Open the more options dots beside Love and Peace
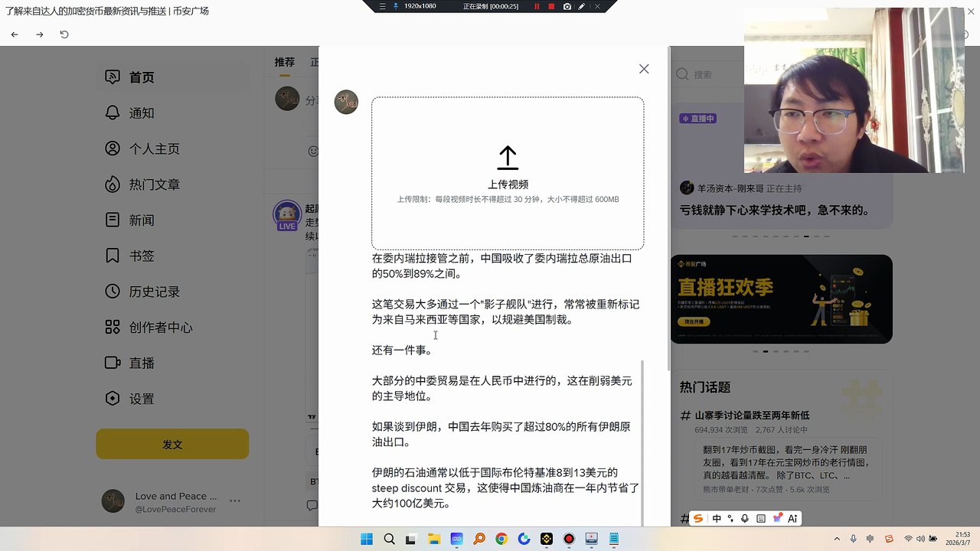This screenshot has width=980, height=551. pos(235,501)
